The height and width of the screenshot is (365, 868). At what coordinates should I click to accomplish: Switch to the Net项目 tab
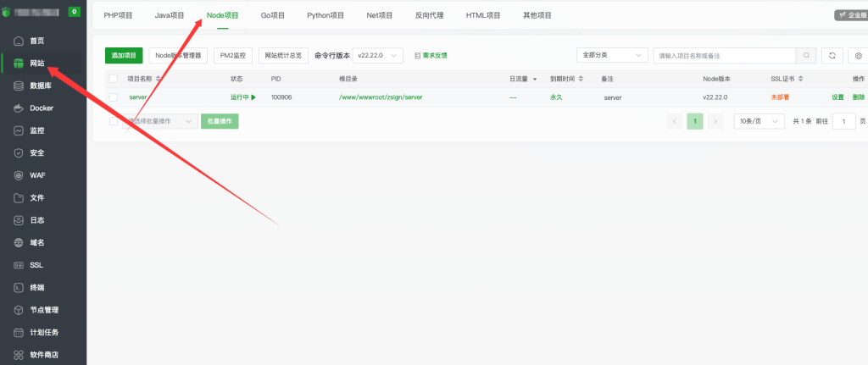click(x=380, y=15)
